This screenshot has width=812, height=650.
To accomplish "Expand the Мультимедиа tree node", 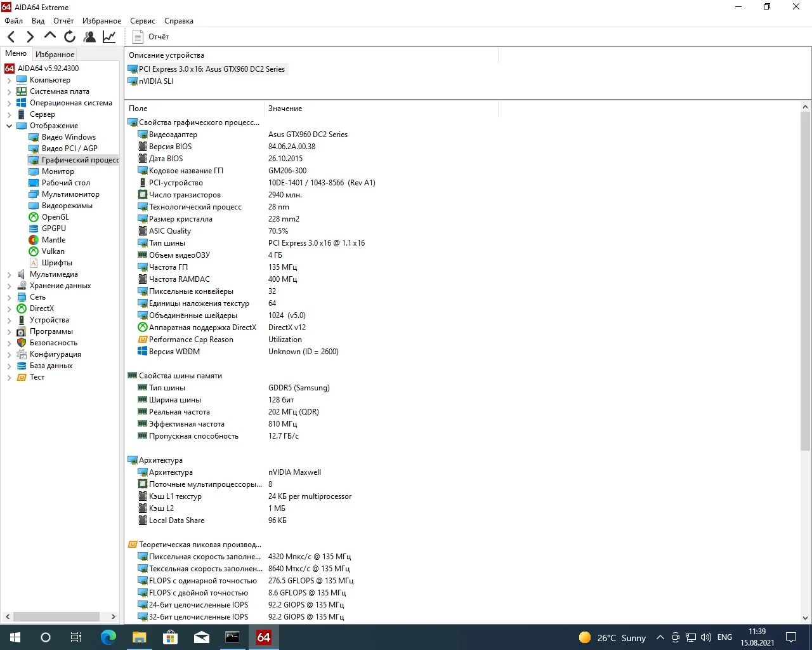I will (9, 275).
